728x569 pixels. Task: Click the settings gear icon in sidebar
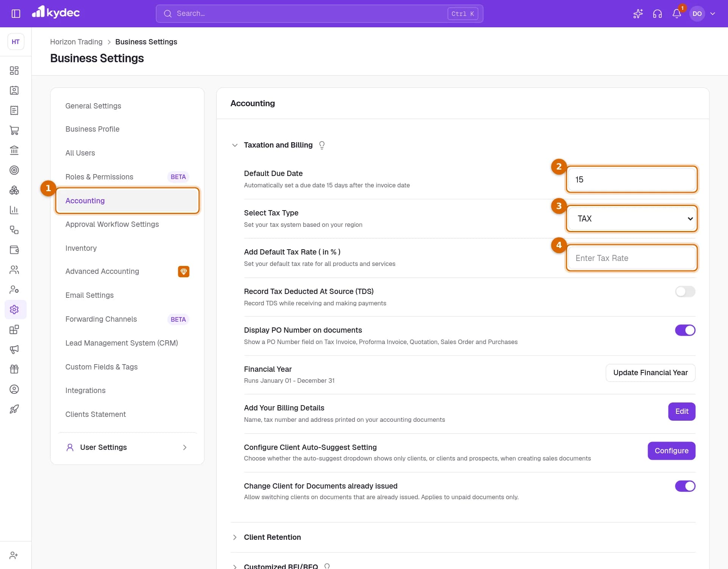[x=14, y=310]
